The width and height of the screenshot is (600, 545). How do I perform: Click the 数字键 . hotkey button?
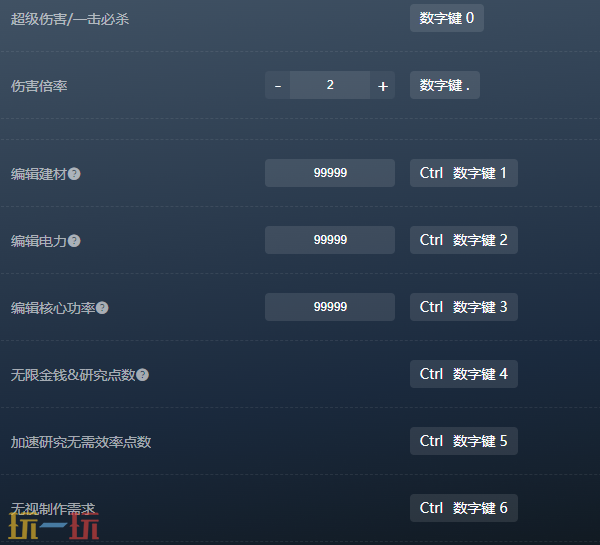[x=445, y=85]
